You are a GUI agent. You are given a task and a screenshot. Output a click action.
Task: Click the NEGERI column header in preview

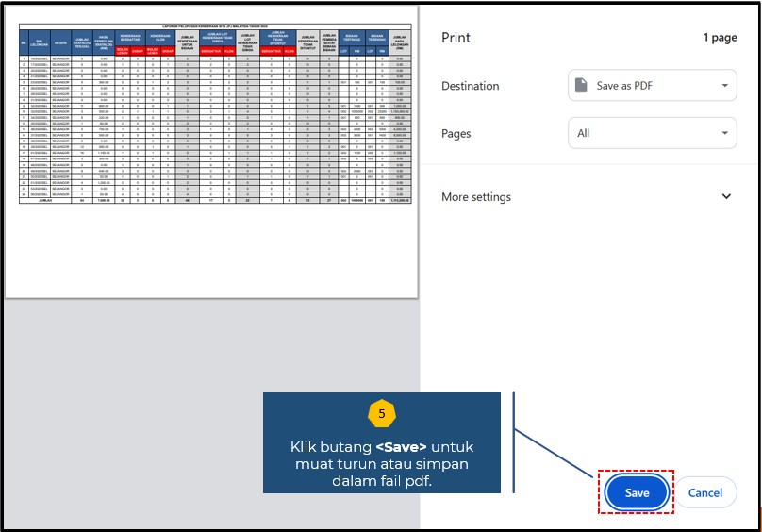[61, 42]
